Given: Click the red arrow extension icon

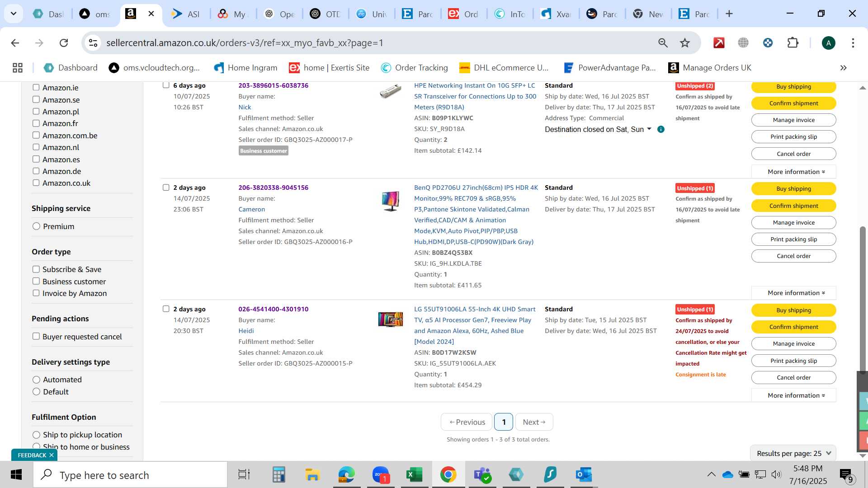Looking at the screenshot, I should click(x=719, y=43).
